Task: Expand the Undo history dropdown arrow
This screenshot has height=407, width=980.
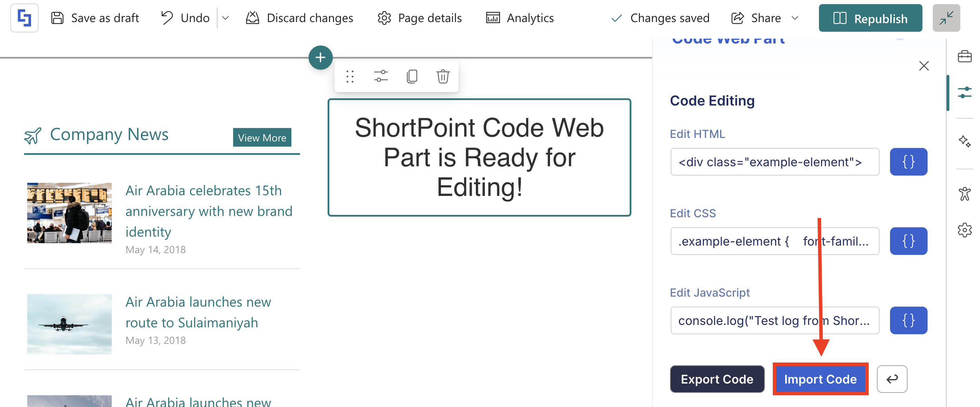Action: [x=225, y=18]
